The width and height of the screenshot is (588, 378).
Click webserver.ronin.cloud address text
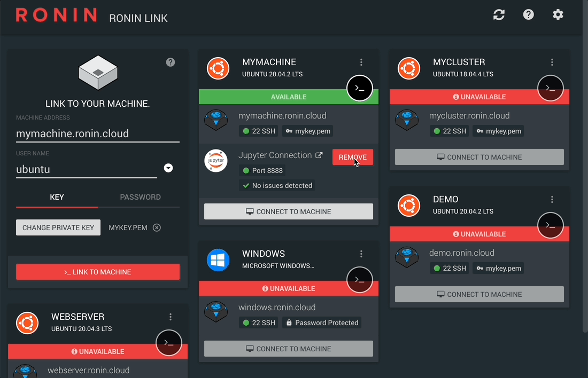(89, 371)
